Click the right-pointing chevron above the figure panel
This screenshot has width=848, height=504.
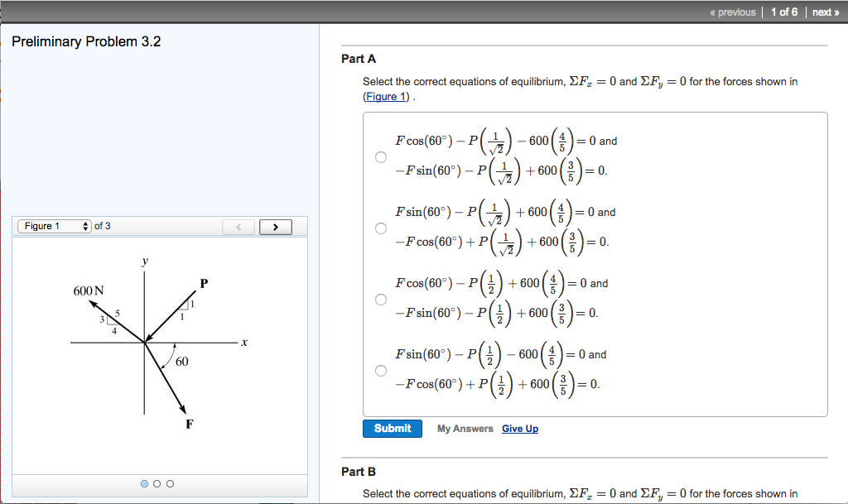(x=275, y=226)
